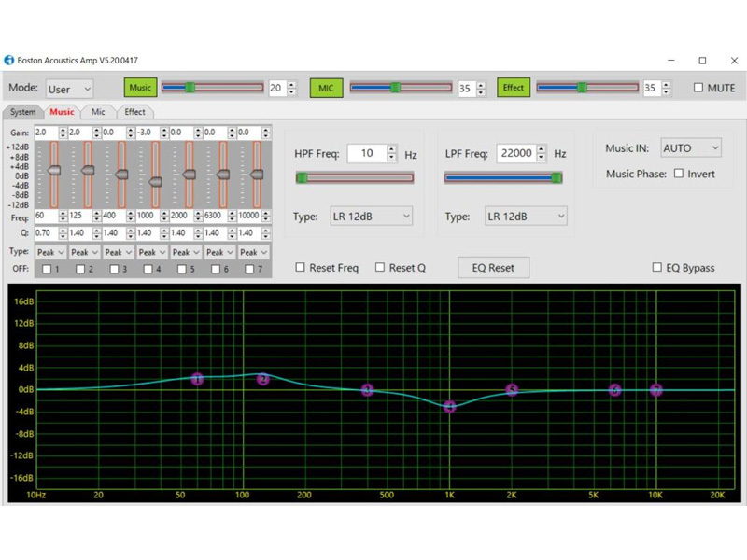Open the Mode User dropdown
The height and width of the screenshot is (560, 747).
click(x=69, y=89)
